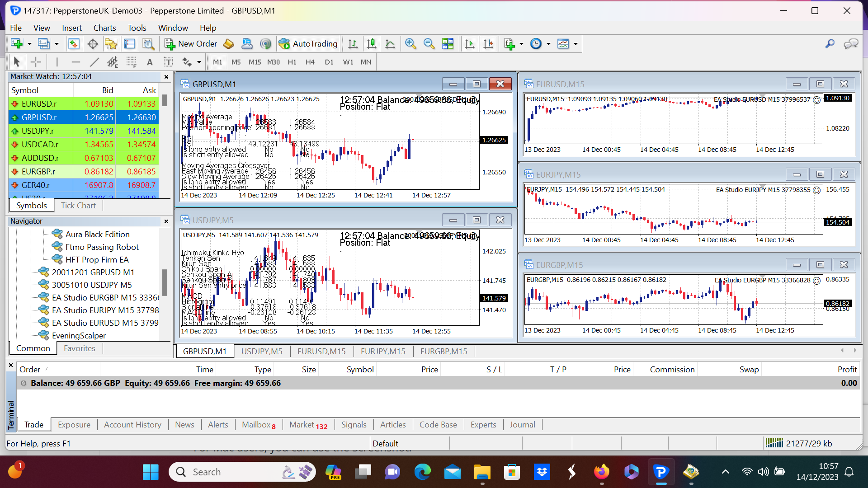The image size is (868, 488).
Task: Switch to Tick Chart tab
Action: point(78,206)
